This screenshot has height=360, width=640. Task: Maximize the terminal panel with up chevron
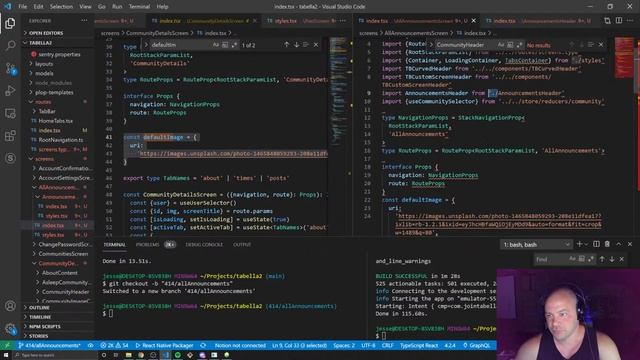(619, 244)
